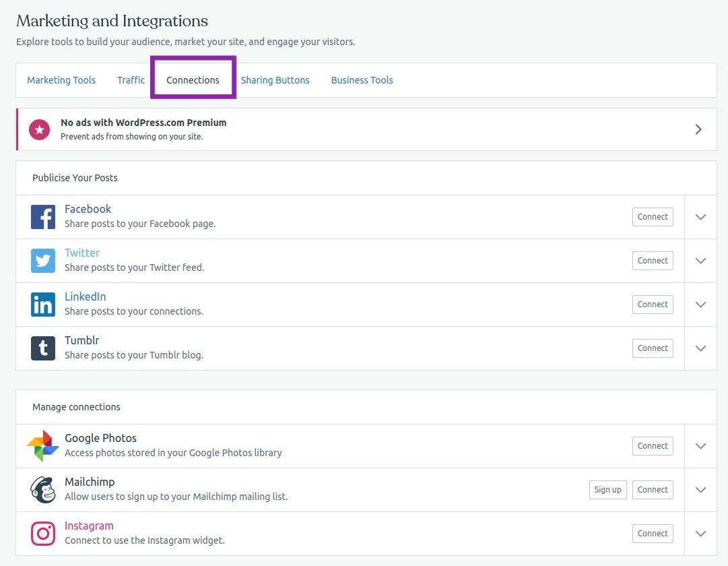The height and width of the screenshot is (566, 728).
Task: Click the Tumblr title text
Action: point(81,340)
